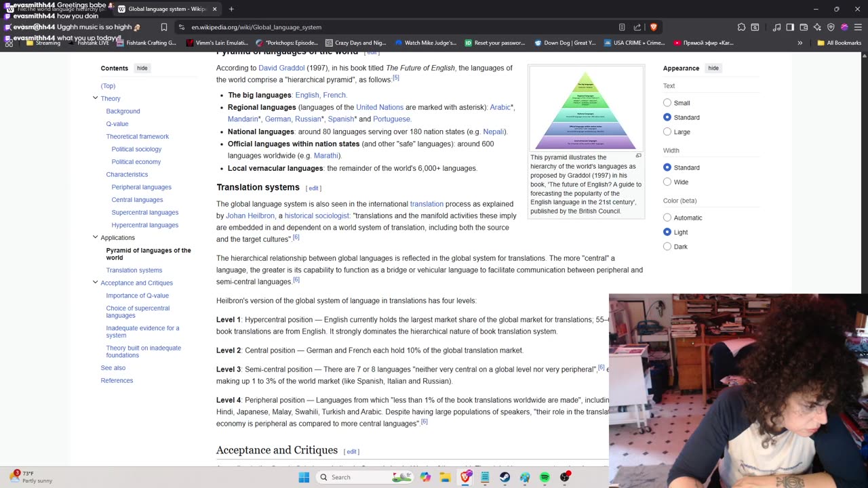Go to Q-value in Contents
Image resolution: width=868 pixels, height=488 pixels.
tap(117, 124)
